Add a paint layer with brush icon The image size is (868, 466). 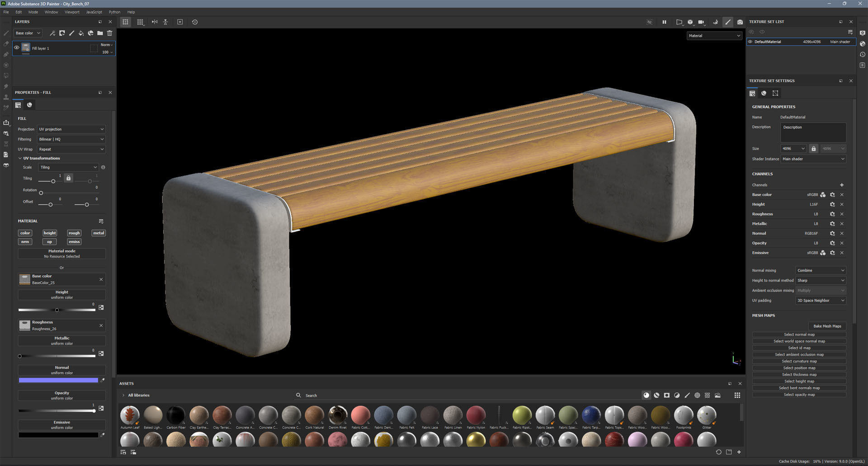coord(71,33)
